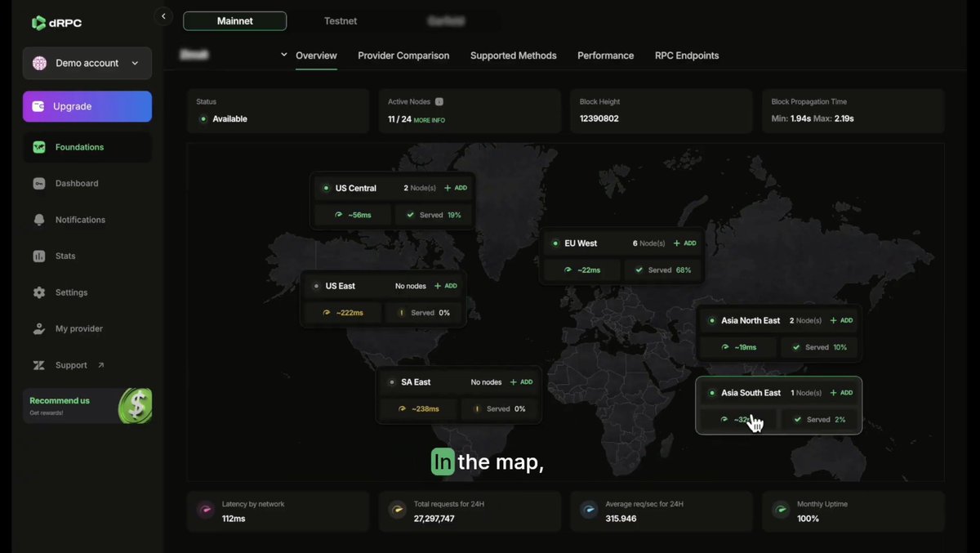Switch to the Provider Comparison tab

click(x=403, y=56)
